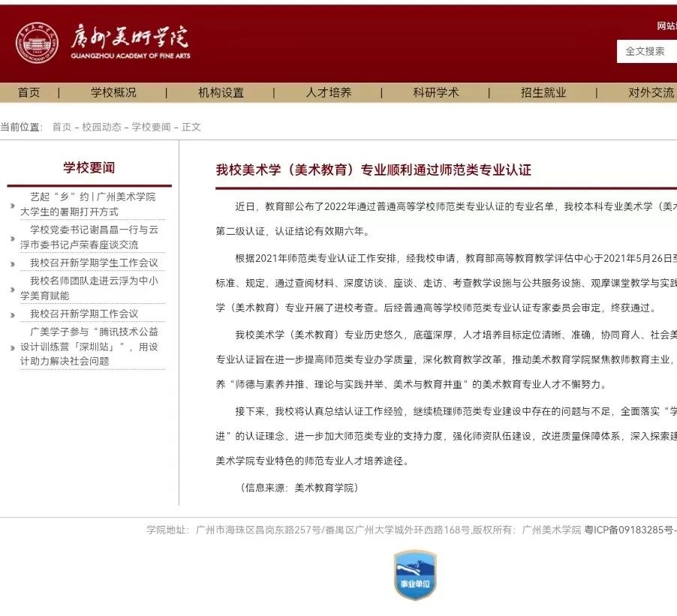This screenshot has height=616, width=677.
Task: Click the arrow bullet beside 艺起“乡”约 news item
Action: (13, 206)
